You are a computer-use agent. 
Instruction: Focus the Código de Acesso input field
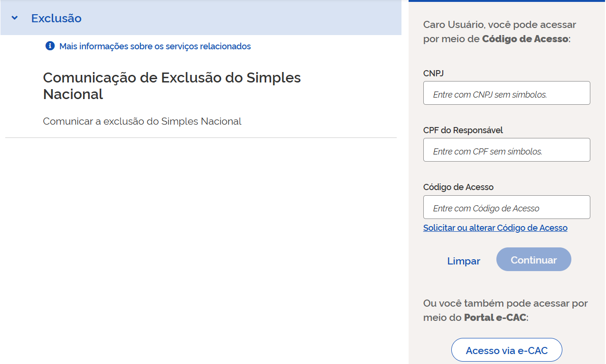point(506,207)
